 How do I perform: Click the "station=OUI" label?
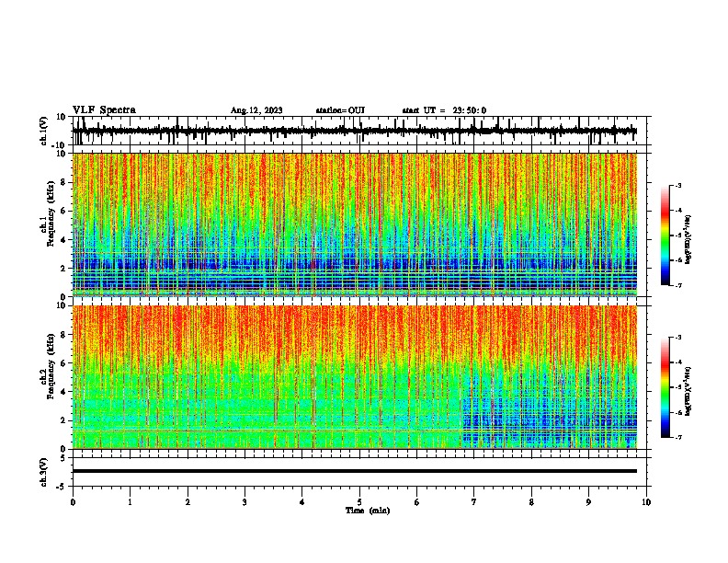pyautogui.click(x=340, y=110)
